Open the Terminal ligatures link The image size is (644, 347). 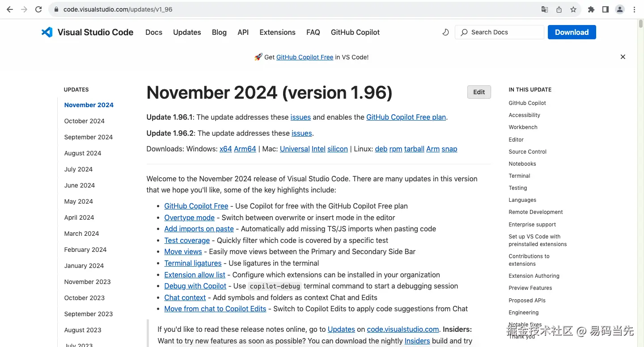[x=193, y=263]
